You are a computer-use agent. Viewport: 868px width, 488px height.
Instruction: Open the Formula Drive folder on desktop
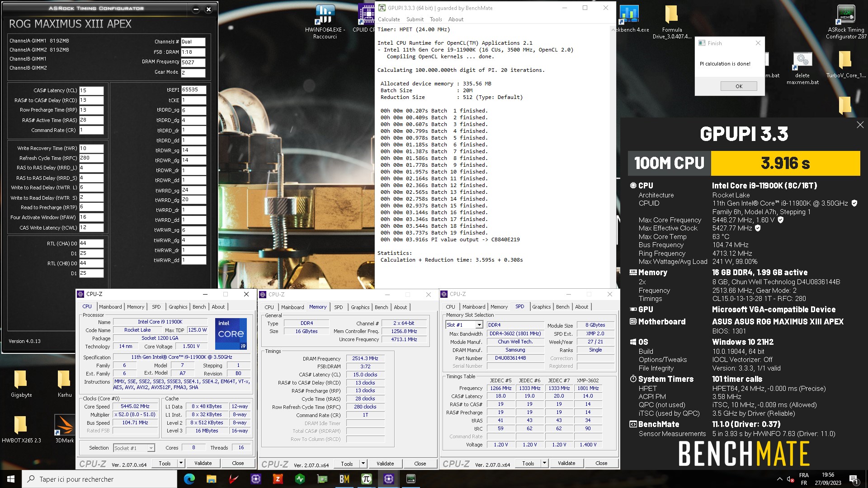point(672,21)
